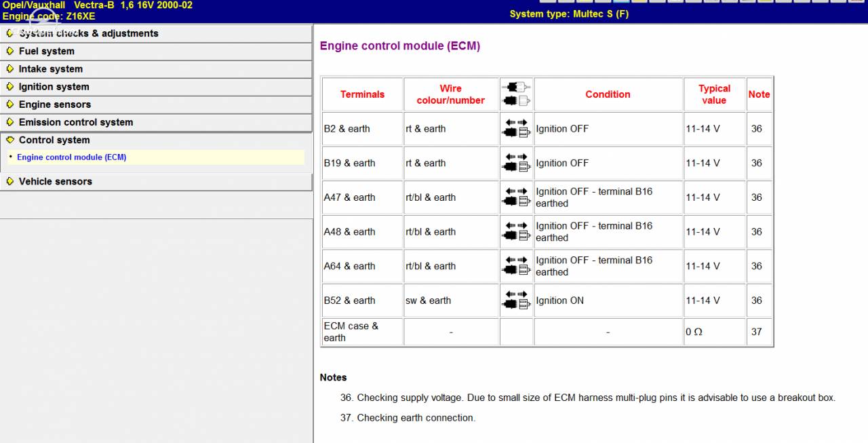Select the Typical value column header

click(714, 94)
